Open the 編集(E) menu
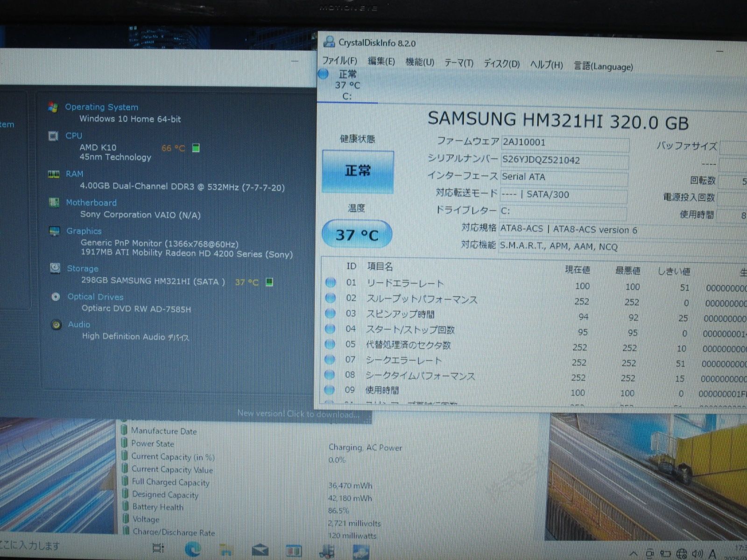 (x=381, y=61)
